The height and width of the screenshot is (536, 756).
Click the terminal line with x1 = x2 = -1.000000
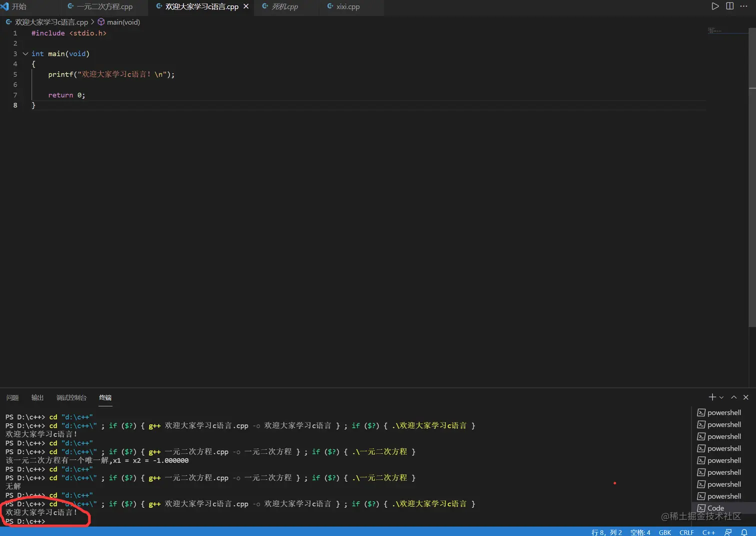click(x=97, y=460)
